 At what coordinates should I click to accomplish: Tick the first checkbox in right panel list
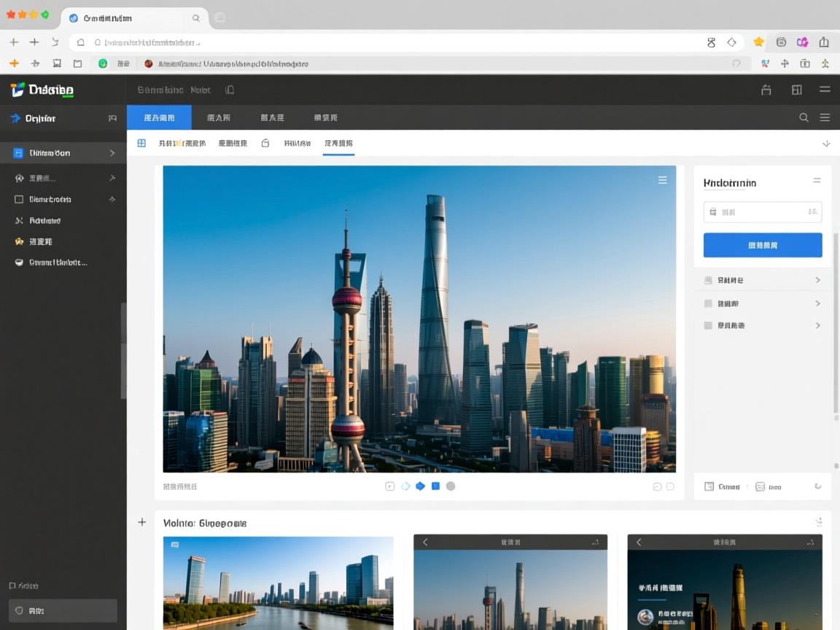pyautogui.click(x=708, y=280)
